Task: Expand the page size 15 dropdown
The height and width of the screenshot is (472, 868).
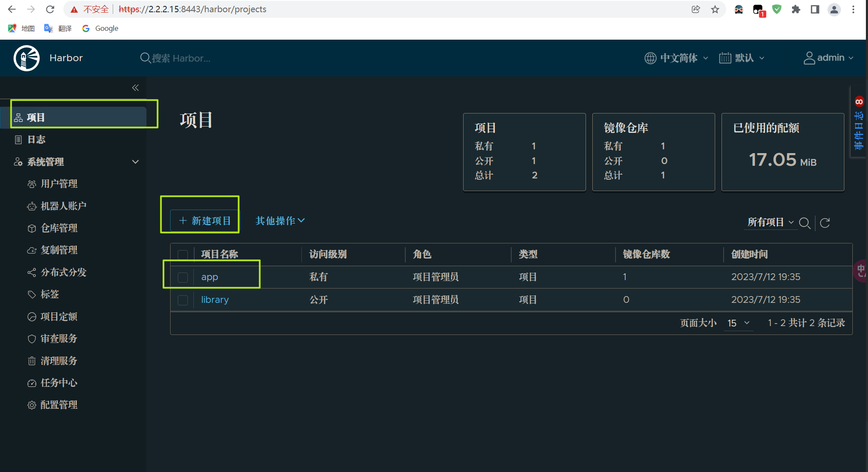Action: pyautogui.click(x=738, y=323)
